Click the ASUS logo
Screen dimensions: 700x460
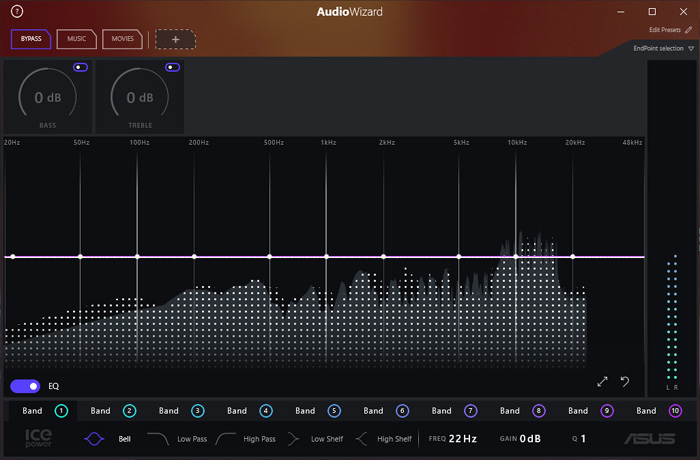click(x=650, y=439)
